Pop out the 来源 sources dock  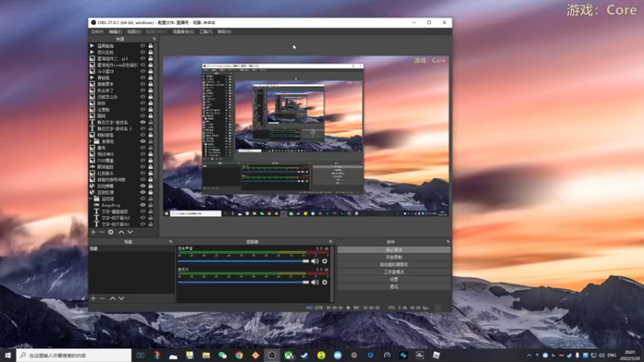coord(155,39)
